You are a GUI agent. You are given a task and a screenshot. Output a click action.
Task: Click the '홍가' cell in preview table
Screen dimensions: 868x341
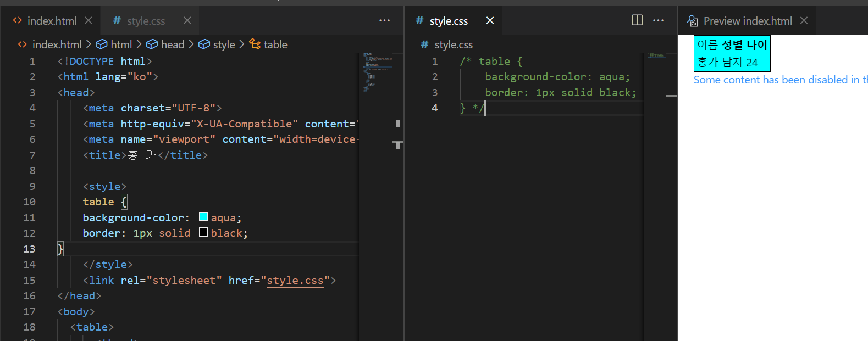[707, 62]
